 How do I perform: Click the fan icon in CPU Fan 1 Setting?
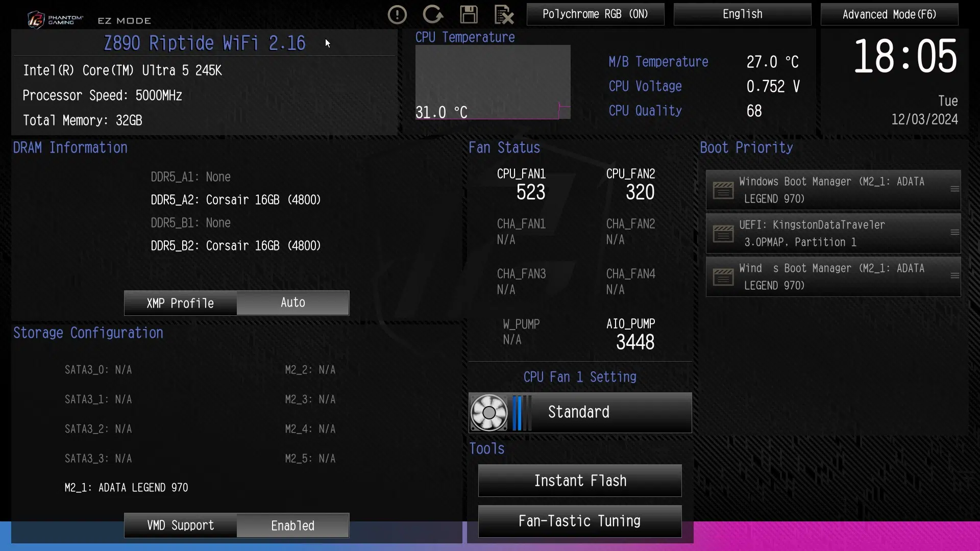tap(488, 413)
